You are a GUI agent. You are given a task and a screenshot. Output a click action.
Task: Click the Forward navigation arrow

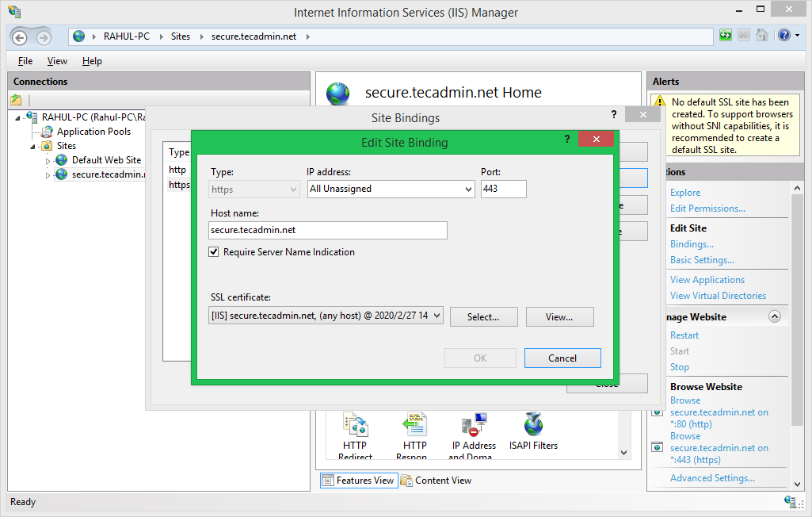pos(44,37)
